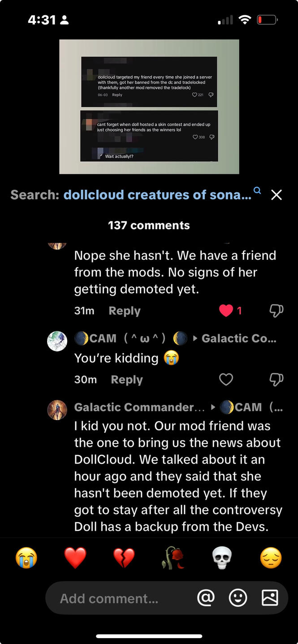298x644 pixels.
Task: Like CAM's "You're kidding" comment
Action: 226,380
